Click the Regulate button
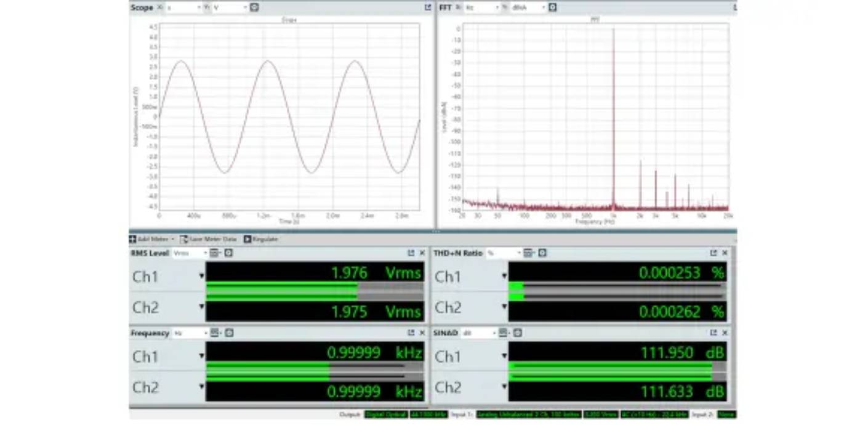The width and height of the screenshot is (868, 425). (261, 239)
